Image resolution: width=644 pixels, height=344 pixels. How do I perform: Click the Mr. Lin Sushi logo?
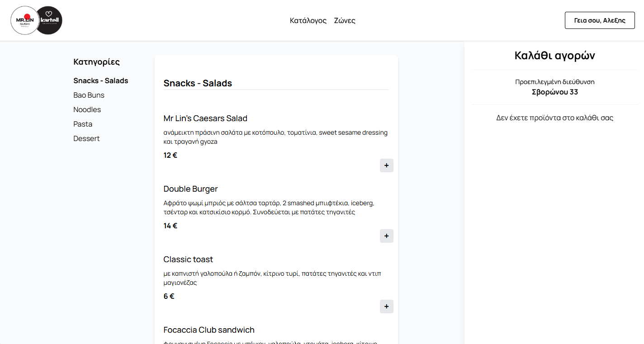click(24, 20)
